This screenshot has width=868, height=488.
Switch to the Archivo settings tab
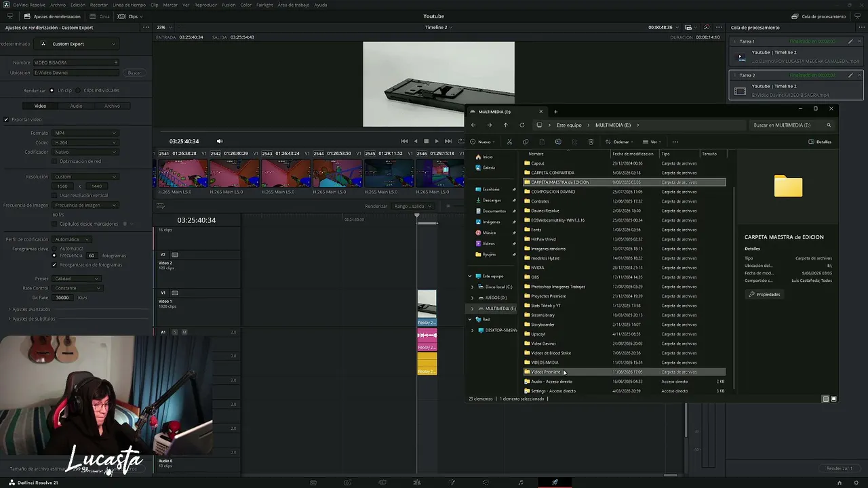pyautogui.click(x=112, y=106)
